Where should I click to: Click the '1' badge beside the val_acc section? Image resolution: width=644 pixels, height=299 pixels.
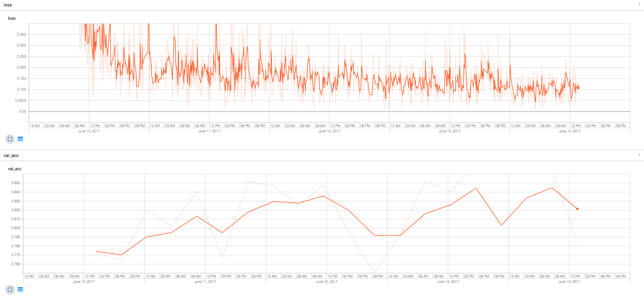click(639, 155)
